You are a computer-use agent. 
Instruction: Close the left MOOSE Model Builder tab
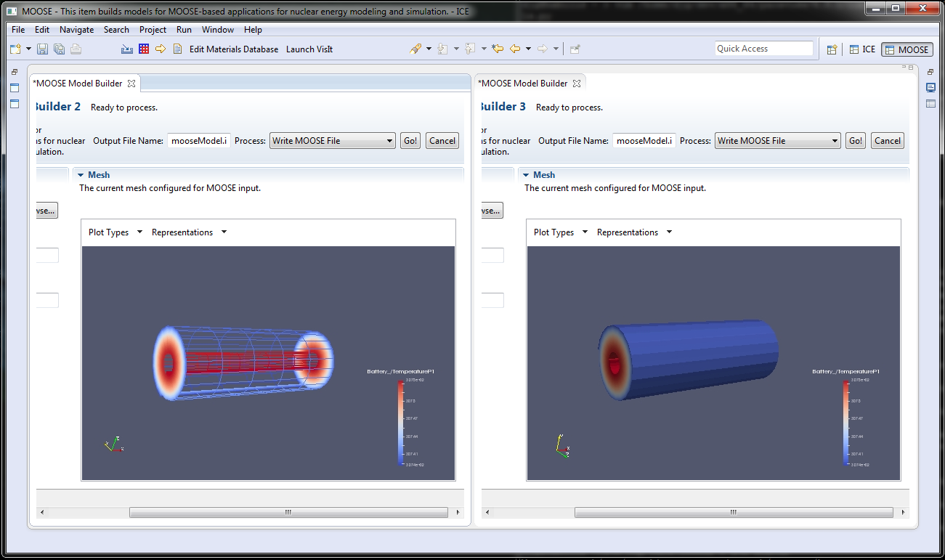132,84
